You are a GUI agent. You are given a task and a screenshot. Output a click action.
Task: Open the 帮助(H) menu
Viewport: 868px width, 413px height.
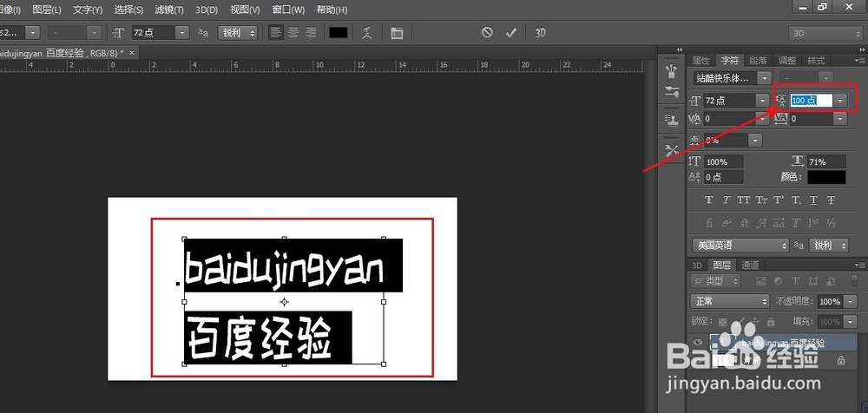[332, 10]
